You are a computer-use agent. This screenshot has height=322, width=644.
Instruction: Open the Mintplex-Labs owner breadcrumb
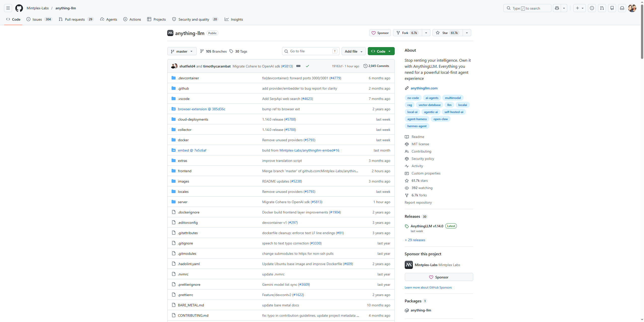pyautogui.click(x=38, y=8)
